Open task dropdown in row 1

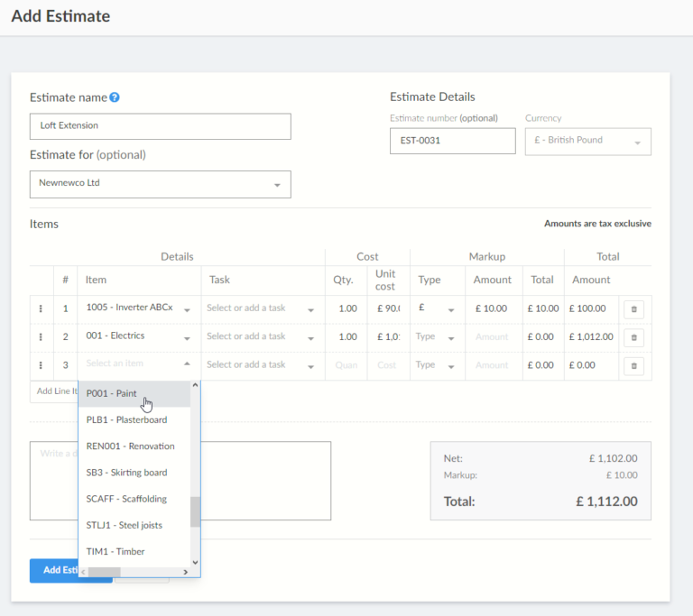tap(263, 308)
